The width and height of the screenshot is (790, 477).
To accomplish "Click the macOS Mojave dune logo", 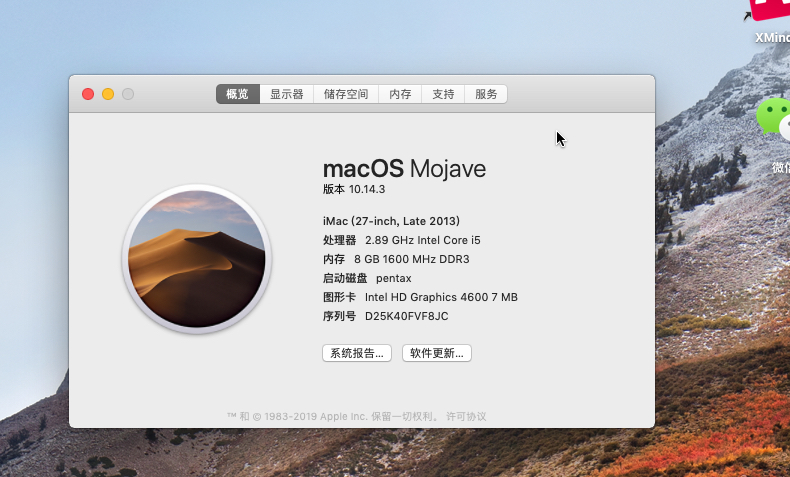I will (x=196, y=259).
